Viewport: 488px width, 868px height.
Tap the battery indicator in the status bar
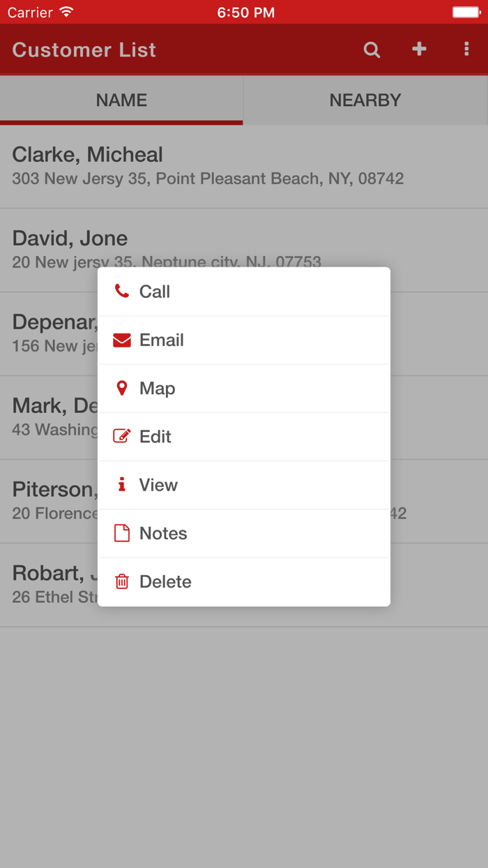click(466, 11)
